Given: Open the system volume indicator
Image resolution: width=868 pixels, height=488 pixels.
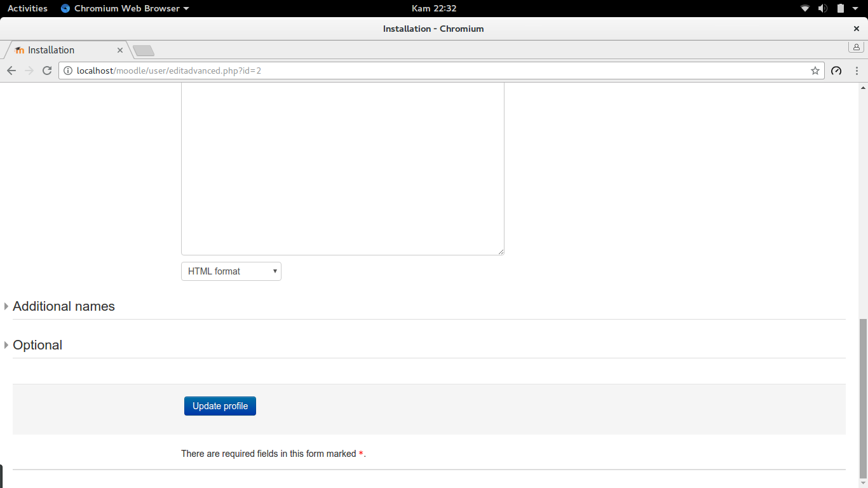Looking at the screenshot, I should click(823, 8).
